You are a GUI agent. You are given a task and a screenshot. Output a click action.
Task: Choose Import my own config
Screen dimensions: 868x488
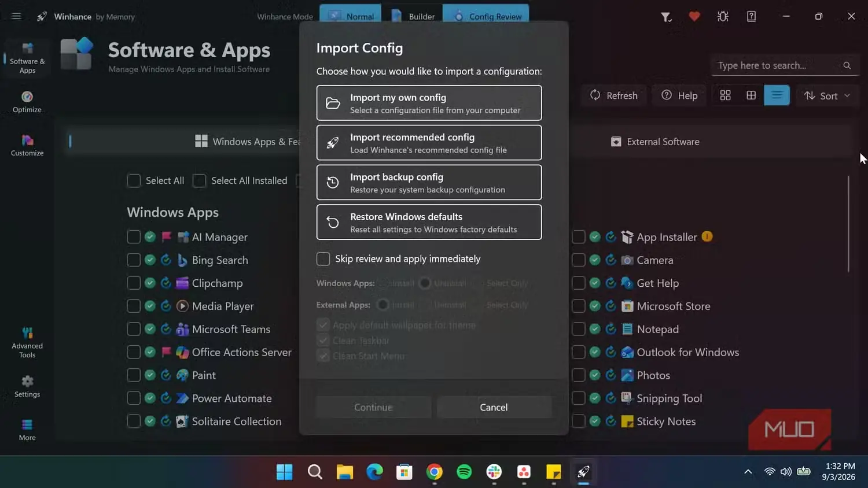coord(429,103)
